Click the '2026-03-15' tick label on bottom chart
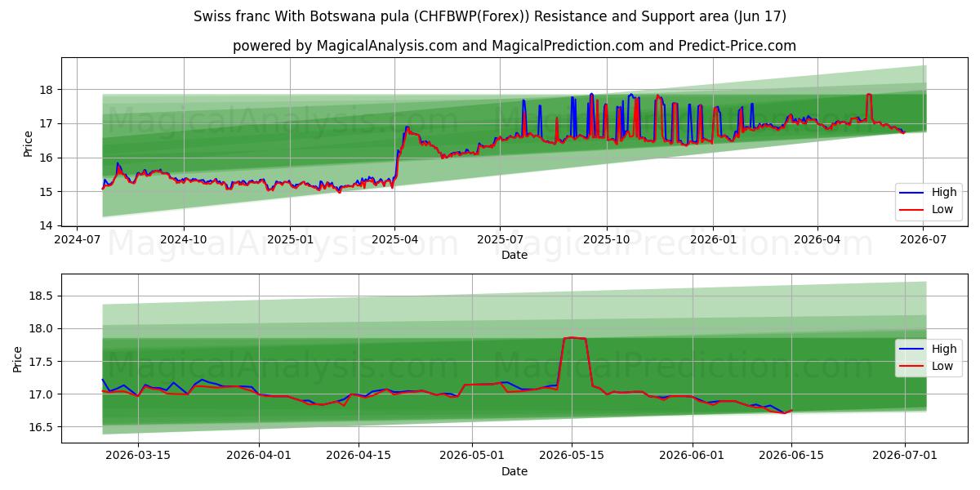This screenshot has width=980, height=490. click(x=138, y=457)
